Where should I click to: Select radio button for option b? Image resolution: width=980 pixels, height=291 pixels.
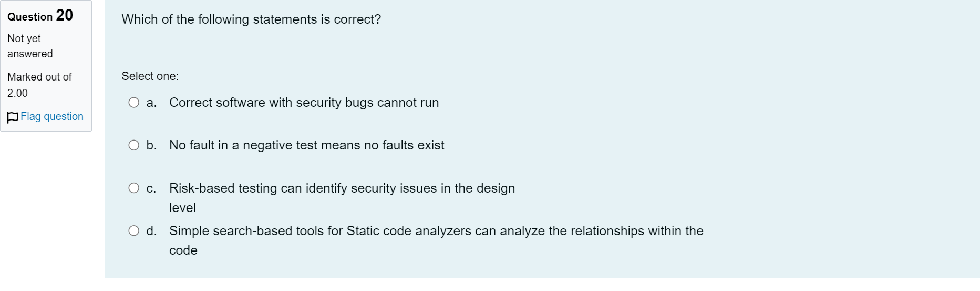(x=134, y=145)
